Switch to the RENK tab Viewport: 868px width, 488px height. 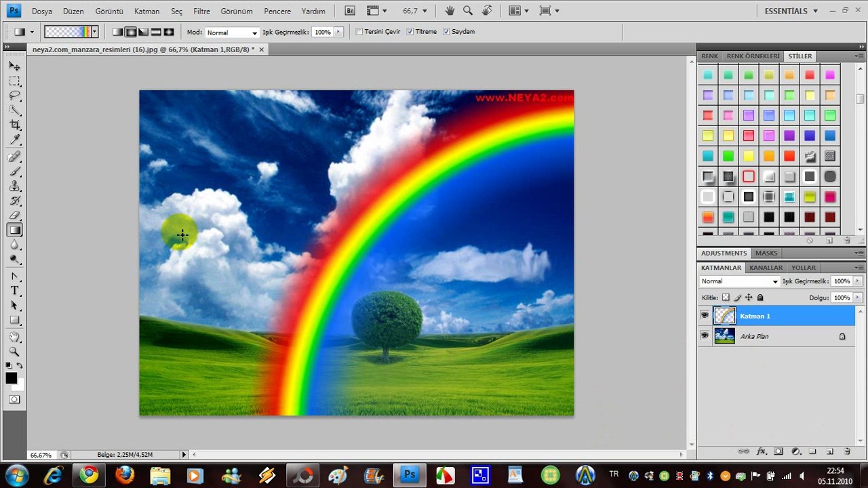click(x=709, y=56)
